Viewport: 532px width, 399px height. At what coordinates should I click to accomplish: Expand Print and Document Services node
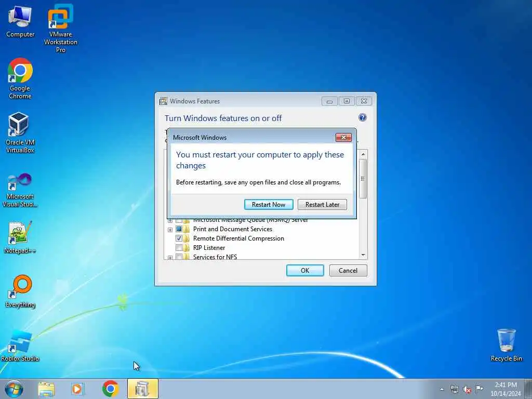[170, 230]
